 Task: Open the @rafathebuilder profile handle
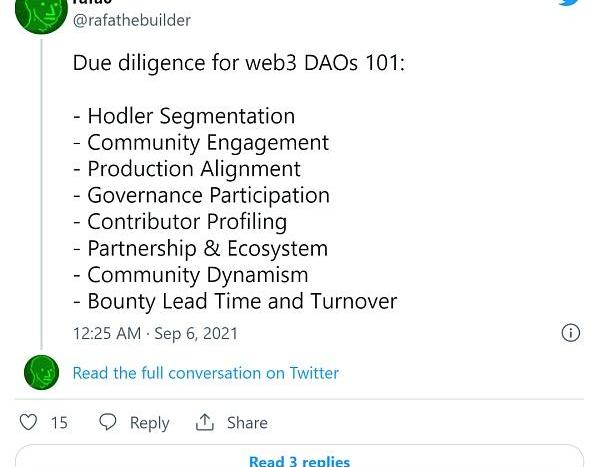pos(132,20)
